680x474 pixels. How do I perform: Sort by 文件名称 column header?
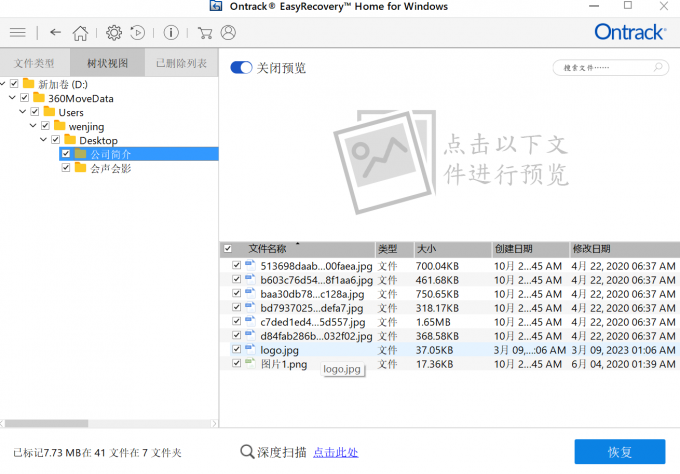tap(298, 249)
